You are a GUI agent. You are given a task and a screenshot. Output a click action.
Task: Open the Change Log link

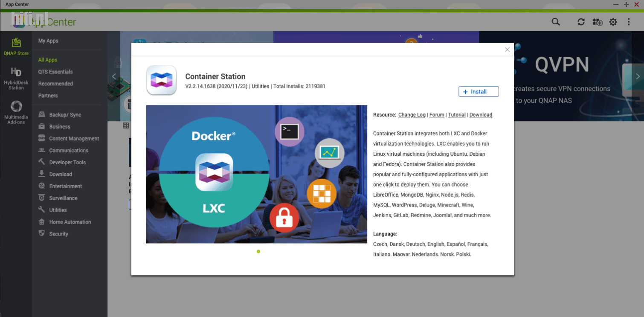click(412, 115)
